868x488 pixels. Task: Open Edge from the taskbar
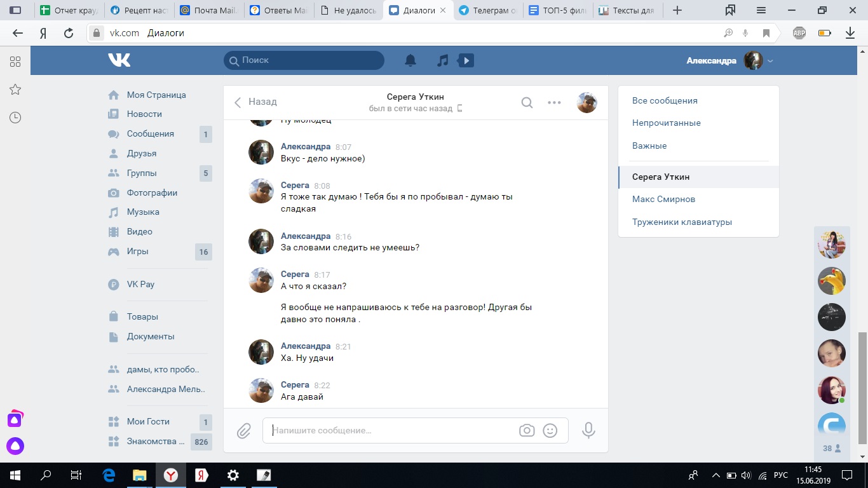coord(109,475)
